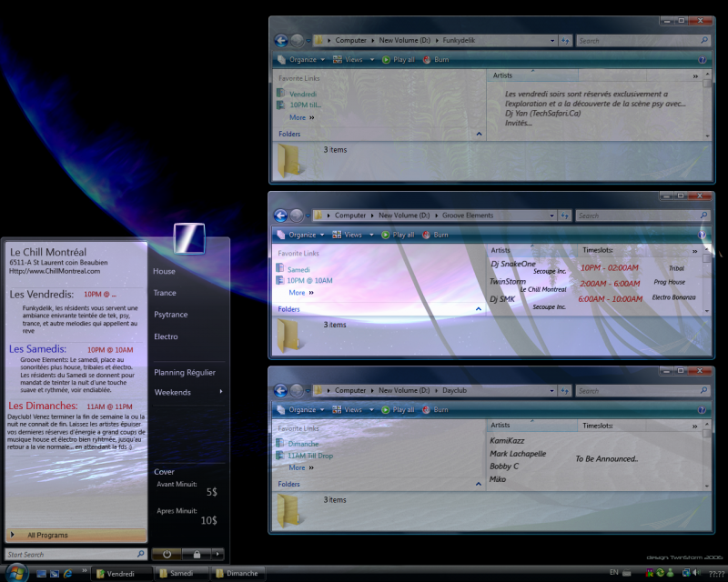Switch to the Dimanche taskbar button
The height and width of the screenshot is (582, 728).
pyautogui.click(x=238, y=574)
